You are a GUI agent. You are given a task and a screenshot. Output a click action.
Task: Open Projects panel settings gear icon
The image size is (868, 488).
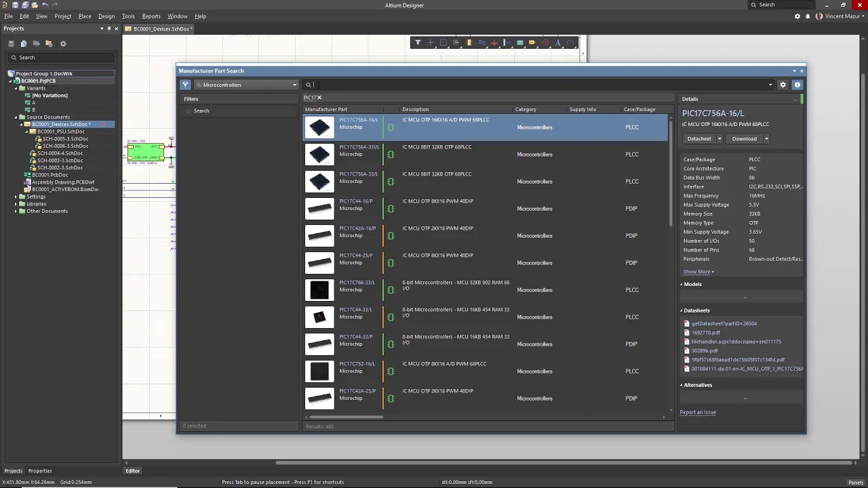63,43
